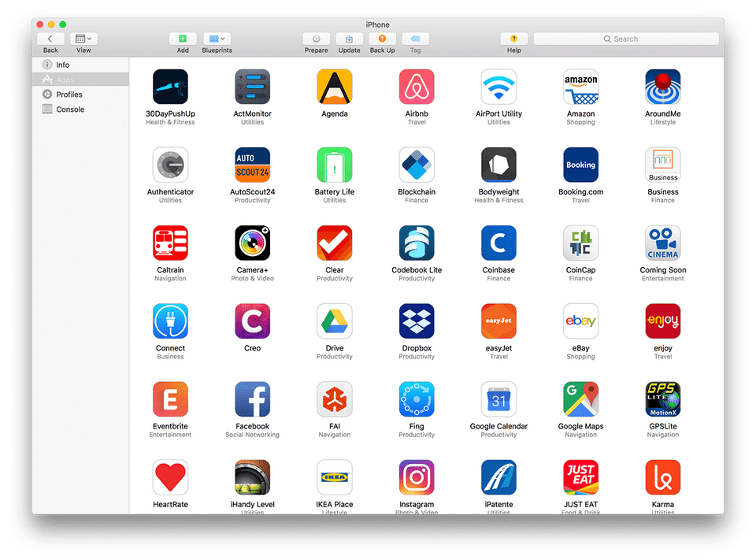Select the Agenda app icon
The height and width of the screenshot is (560, 756).
click(335, 87)
